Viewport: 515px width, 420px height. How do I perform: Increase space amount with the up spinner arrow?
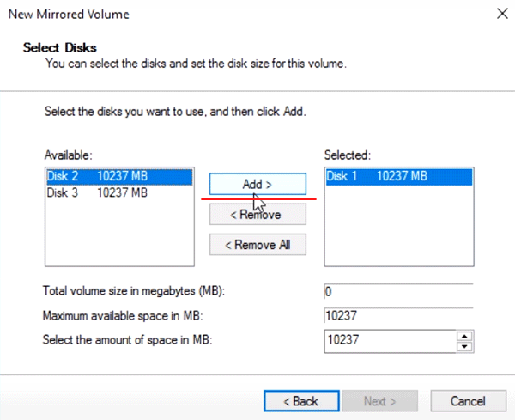point(464,336)
